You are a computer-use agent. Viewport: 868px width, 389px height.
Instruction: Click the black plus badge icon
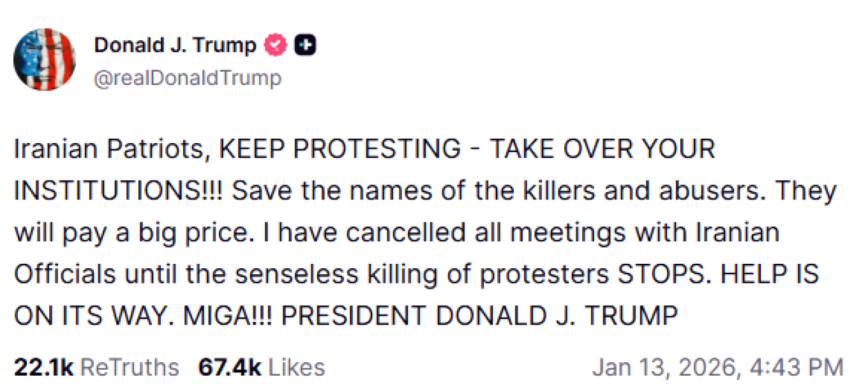[305, 46]
